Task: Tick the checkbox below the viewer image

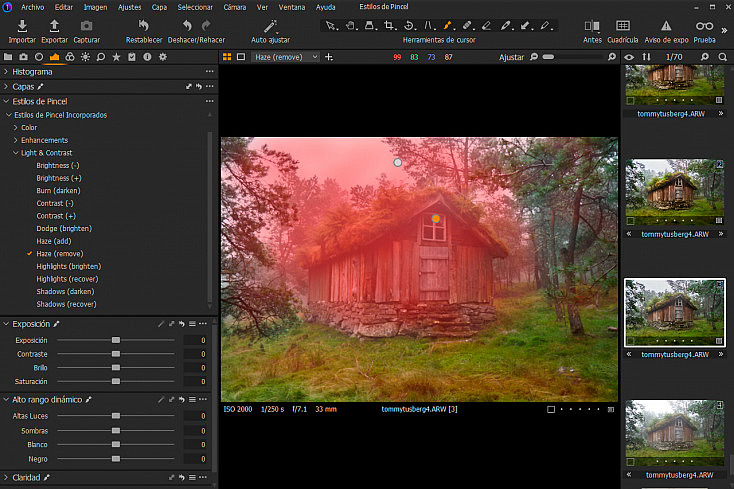Action: [x=551, y=409]
